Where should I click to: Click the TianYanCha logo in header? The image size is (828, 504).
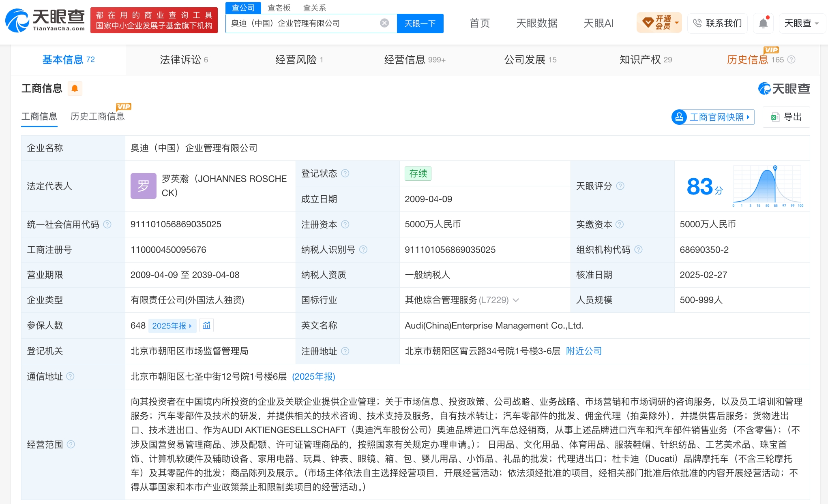coord(45,20)
